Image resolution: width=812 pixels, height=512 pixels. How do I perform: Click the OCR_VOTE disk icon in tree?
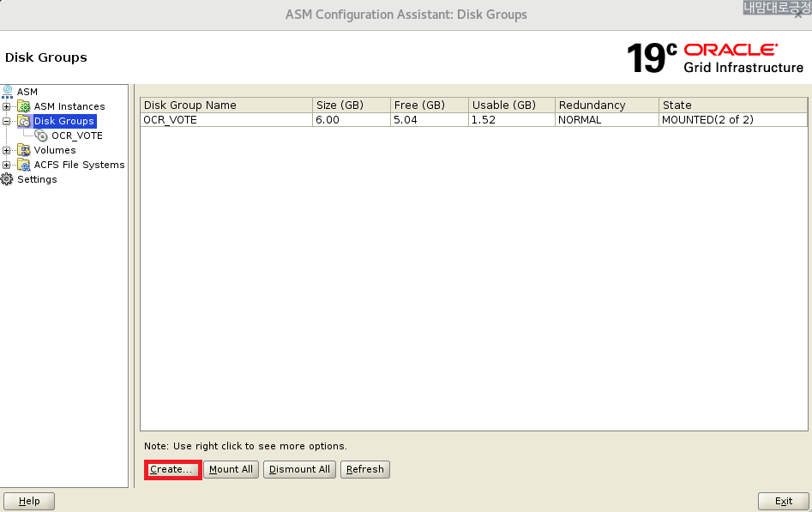(41, 136)
